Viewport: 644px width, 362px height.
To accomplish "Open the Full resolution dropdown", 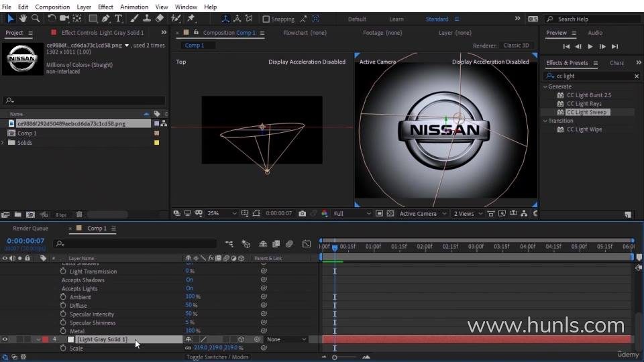I will click(x=352, y=213).
